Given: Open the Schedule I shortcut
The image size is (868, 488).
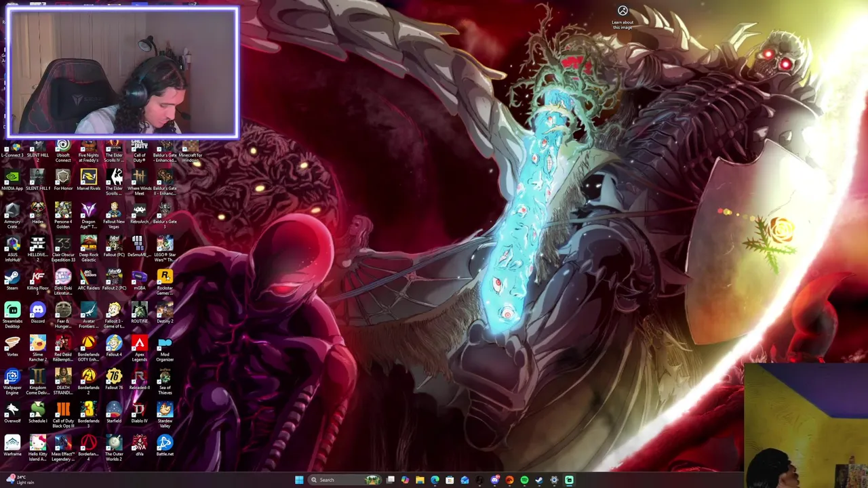Looking at the screenshot, I should tap(37, 413).
